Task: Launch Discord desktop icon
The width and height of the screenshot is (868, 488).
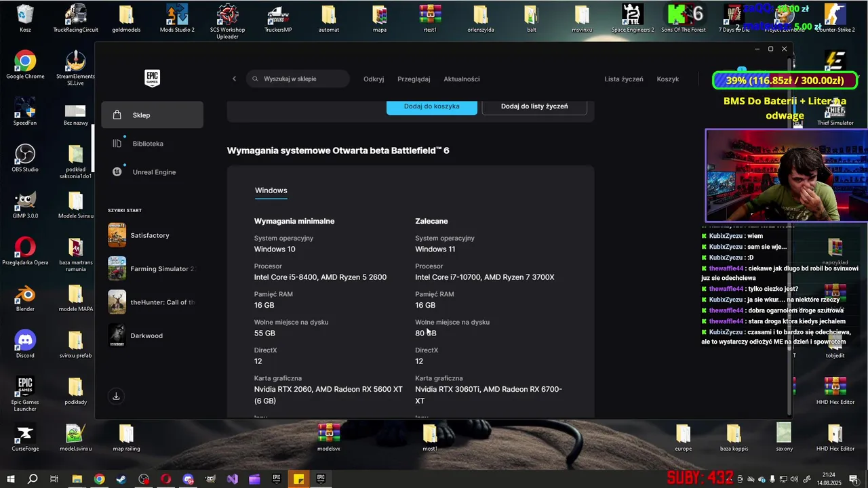Action: [25, 344]
